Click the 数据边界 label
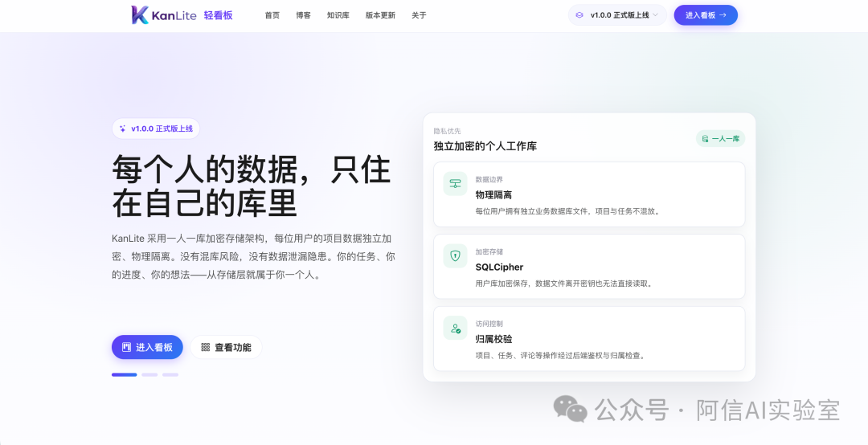The image size is (868, 445). 489,179
